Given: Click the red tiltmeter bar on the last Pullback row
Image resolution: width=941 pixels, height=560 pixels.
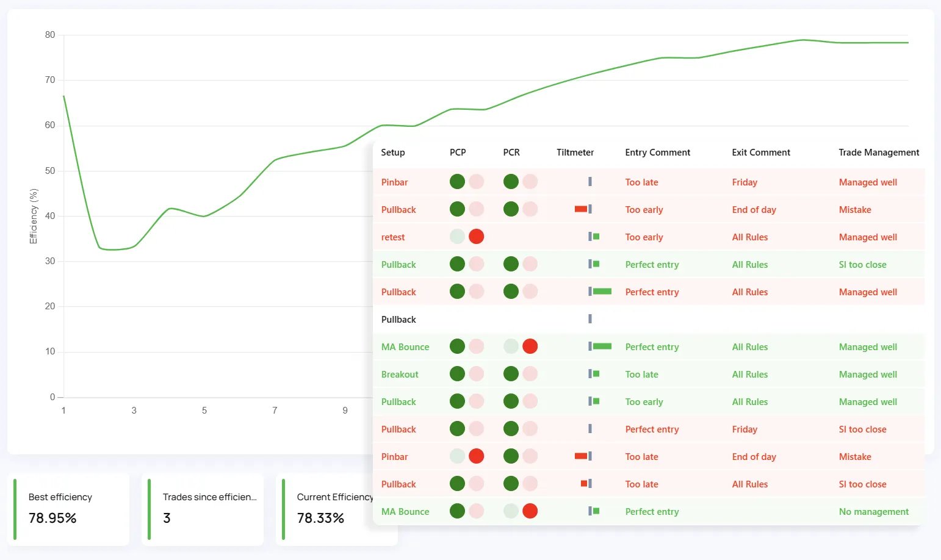Looking at the screenshot, I should point(585,483).
